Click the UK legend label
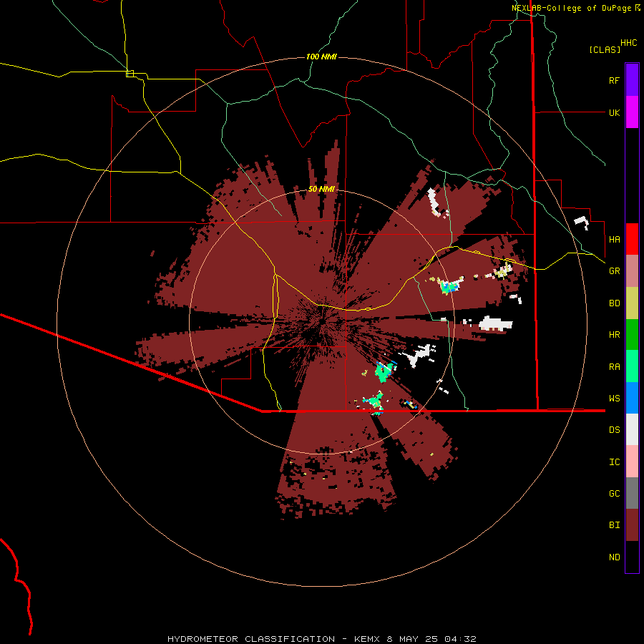The width and height of the screenshot is (644, 644). pyautogui.click(x=614, y=112)
